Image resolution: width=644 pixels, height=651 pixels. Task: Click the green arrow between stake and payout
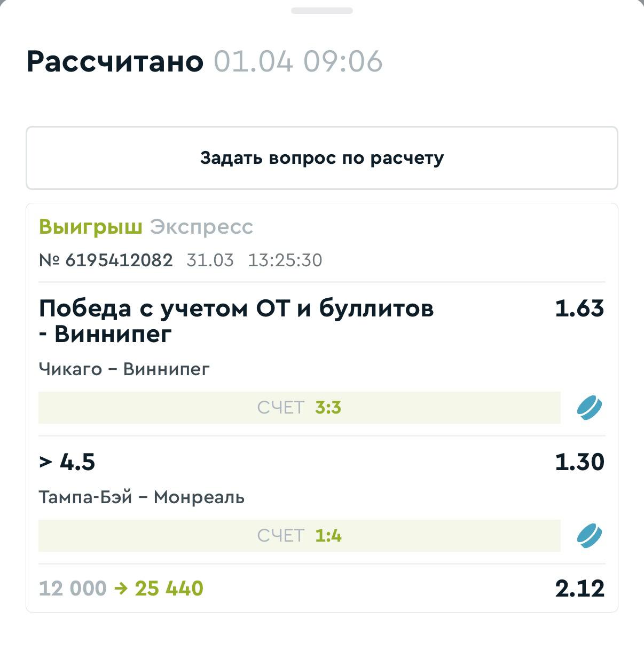pyautogui.click(x=121, y=589)
